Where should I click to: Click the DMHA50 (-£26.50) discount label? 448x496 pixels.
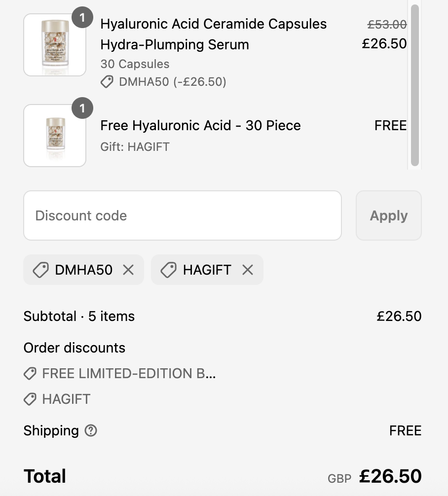point(172,82)
